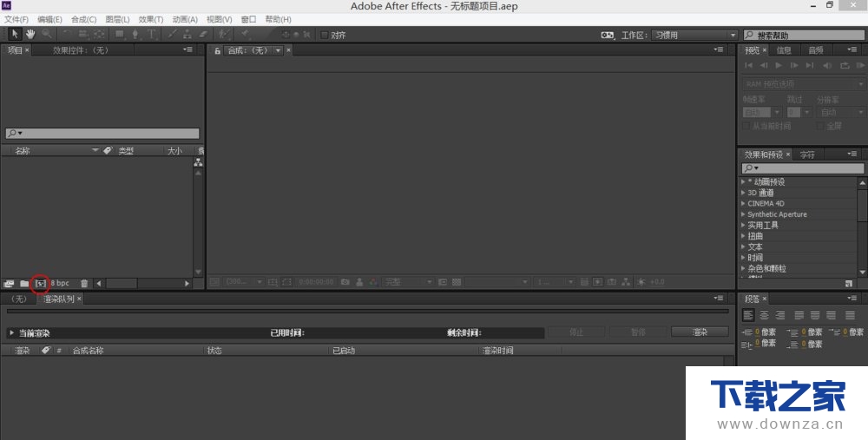Open the 合成(C) menu
Screen dimensions: 868x440
click(83, 19)
